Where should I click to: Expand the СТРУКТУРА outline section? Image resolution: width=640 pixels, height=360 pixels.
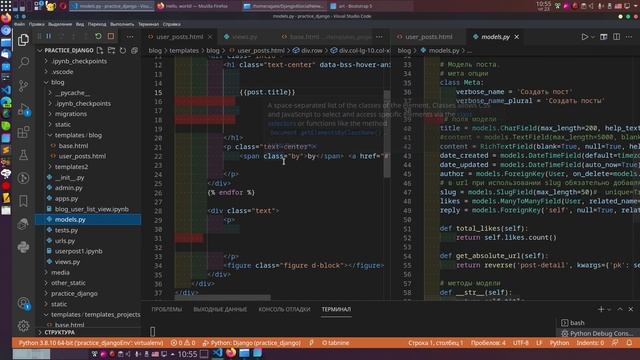pyautogui.click(x=60, y=333)
